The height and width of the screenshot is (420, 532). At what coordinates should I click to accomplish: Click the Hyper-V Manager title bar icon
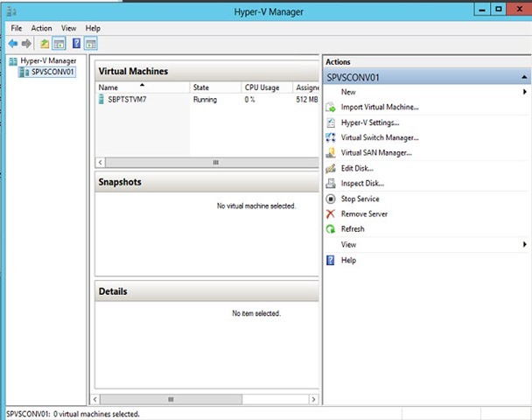click(x=11, y=11)
